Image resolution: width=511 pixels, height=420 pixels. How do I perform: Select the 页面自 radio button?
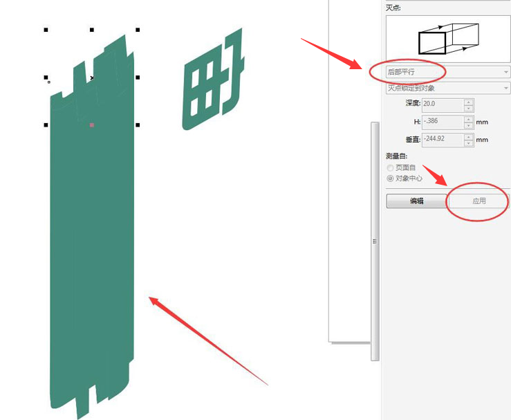[x=390, y=168]
